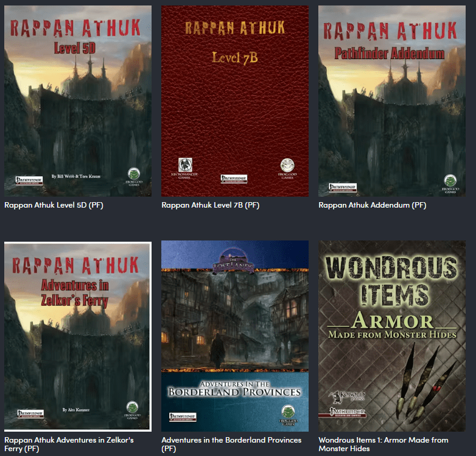
Task: Open the Rappan Athuk Level 5D (PF) title link
Action: (54, 205)
